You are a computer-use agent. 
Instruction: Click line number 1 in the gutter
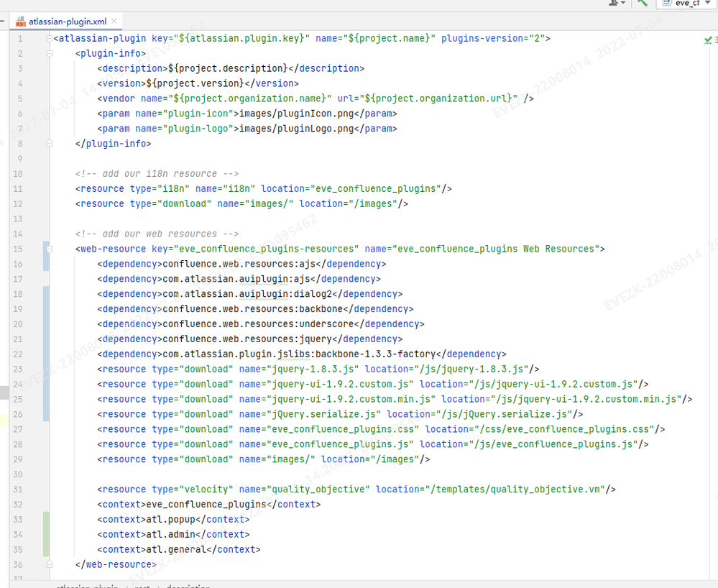[19, 39]
